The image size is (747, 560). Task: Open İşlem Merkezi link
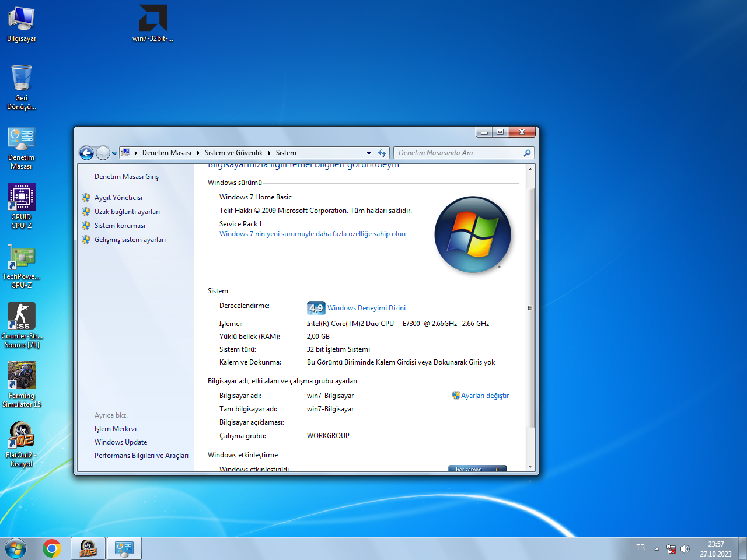116,429
